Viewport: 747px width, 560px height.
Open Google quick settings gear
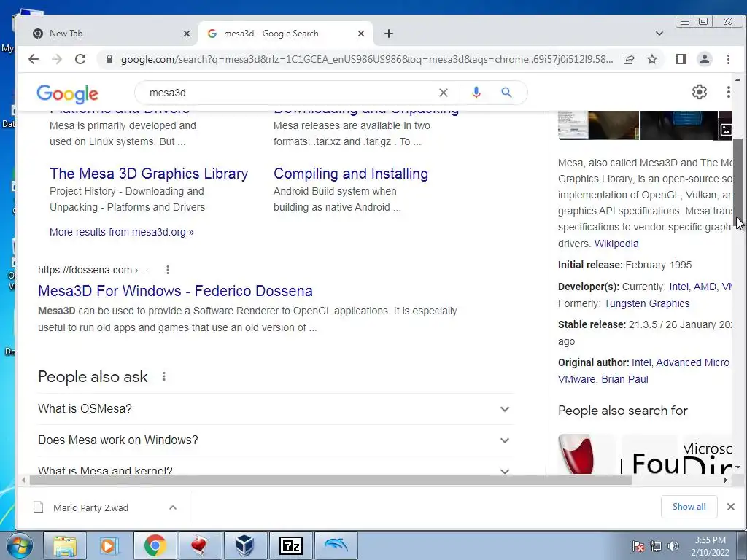click(x=700, y=92)
